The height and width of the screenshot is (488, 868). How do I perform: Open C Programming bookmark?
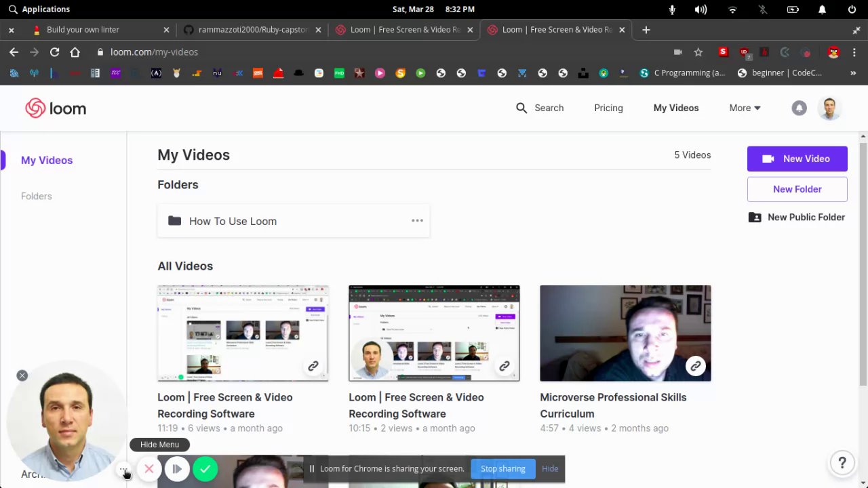click(683, 73)
